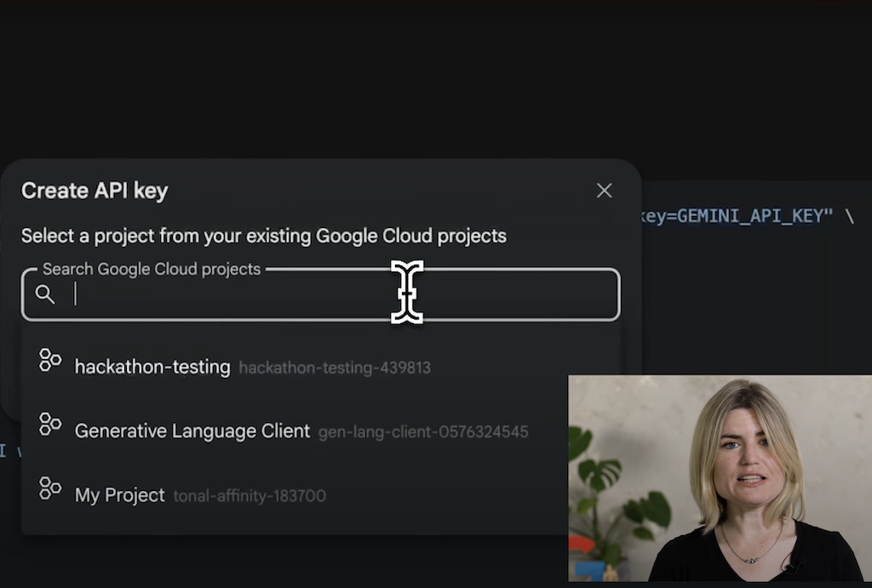Click the Create API key dialog title
The height and width of the screenshot is (588, 872).
(x=95, y=191)
